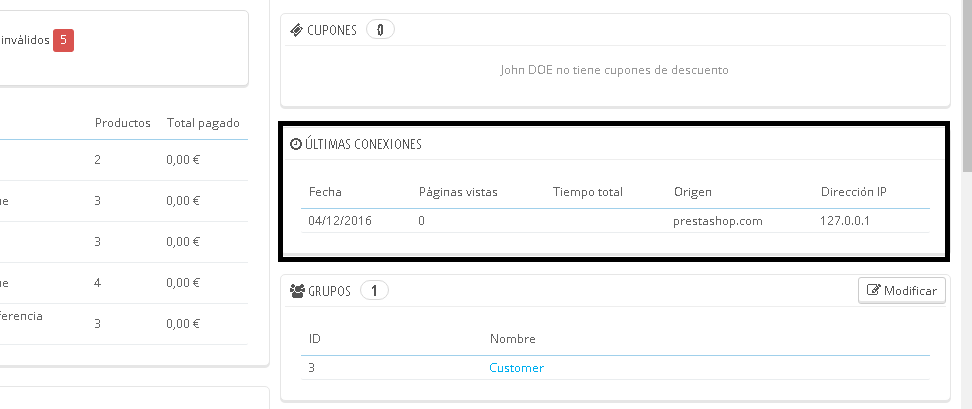Click the clock icon beside Últimas Conexiones
Image resolution: width=972 pixels, height=409 pixels.
pyautogui.click(x=295, y=144)
